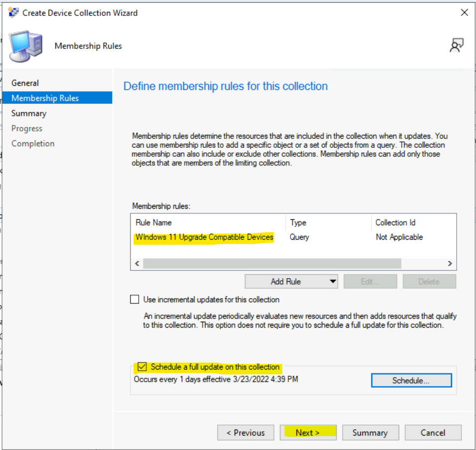
Task: Click the Summary button at bottom
Action: pyautogui.click(x=369, y=433)
